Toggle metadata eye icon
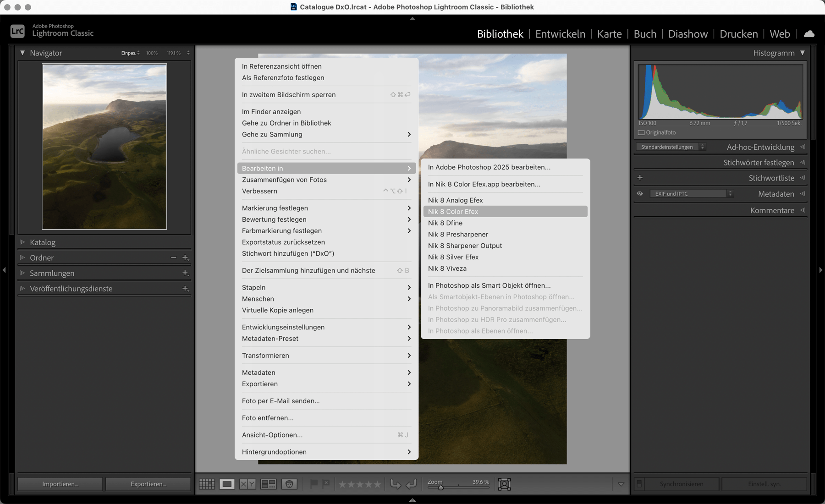825x504 pixels. click(640, 194)
